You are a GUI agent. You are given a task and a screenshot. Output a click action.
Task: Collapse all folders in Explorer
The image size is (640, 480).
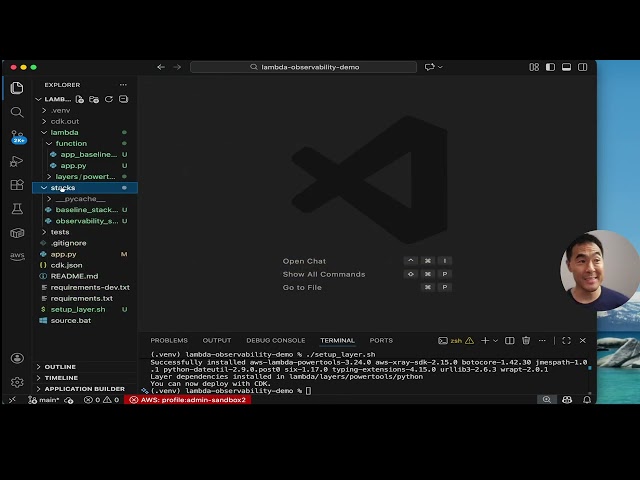(123, 99)
